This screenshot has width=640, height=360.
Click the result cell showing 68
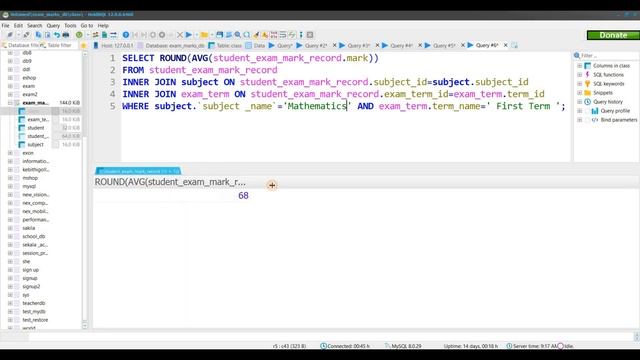click(172, 196)
